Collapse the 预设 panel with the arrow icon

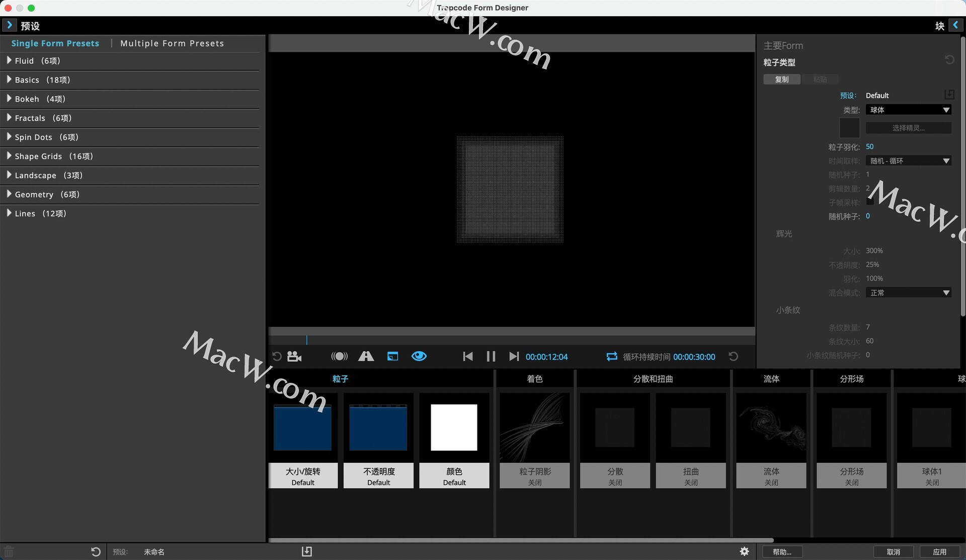[9, 25]
